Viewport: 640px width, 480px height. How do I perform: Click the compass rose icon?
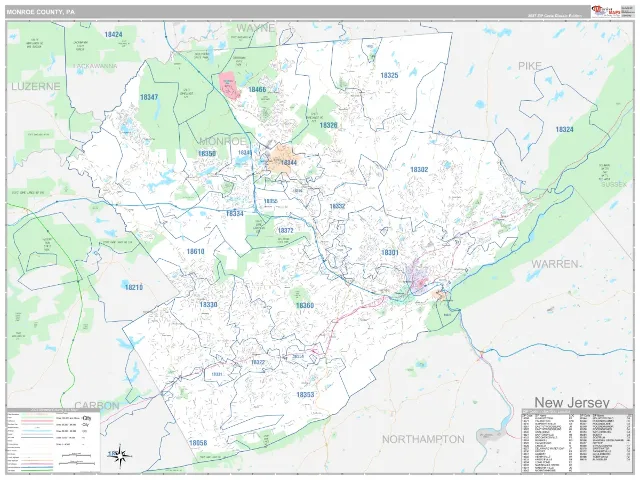coord(122,455)
